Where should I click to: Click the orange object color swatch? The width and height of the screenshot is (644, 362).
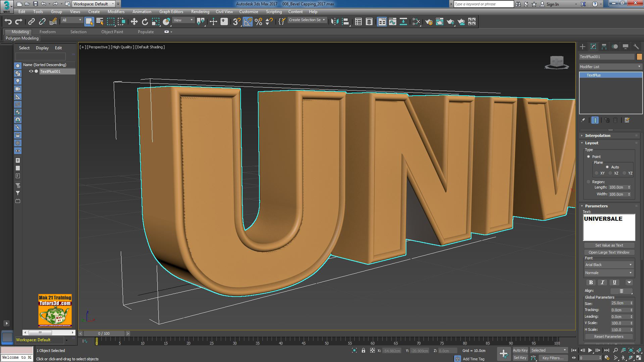[639, 57]
